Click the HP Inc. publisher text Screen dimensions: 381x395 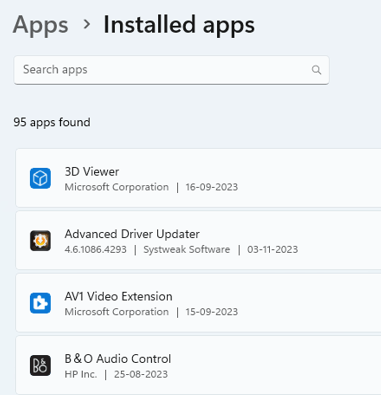tap(81, 374)
